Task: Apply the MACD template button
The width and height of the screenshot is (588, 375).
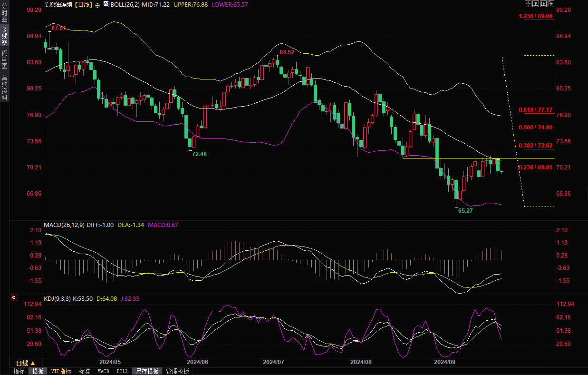Action: [103, 371]
